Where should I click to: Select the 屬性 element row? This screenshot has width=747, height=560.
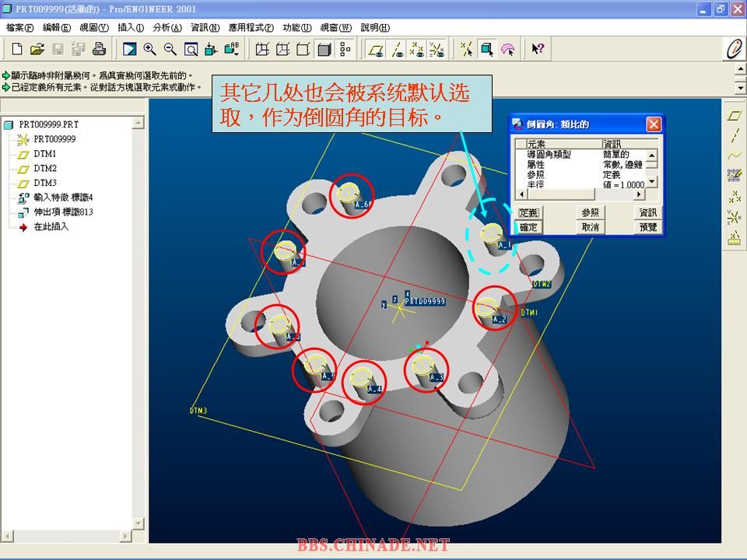coord(580,164)
